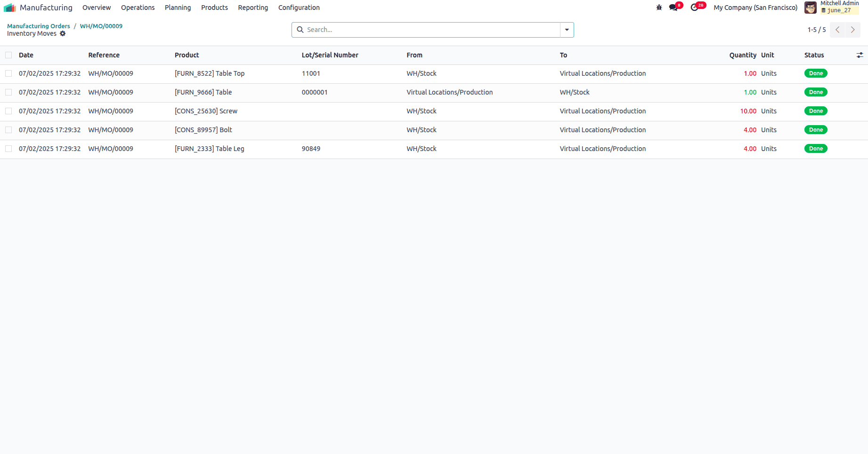
Task: Click the gear icon beside Inventory Moves
Action: click(x=63, y=34)
